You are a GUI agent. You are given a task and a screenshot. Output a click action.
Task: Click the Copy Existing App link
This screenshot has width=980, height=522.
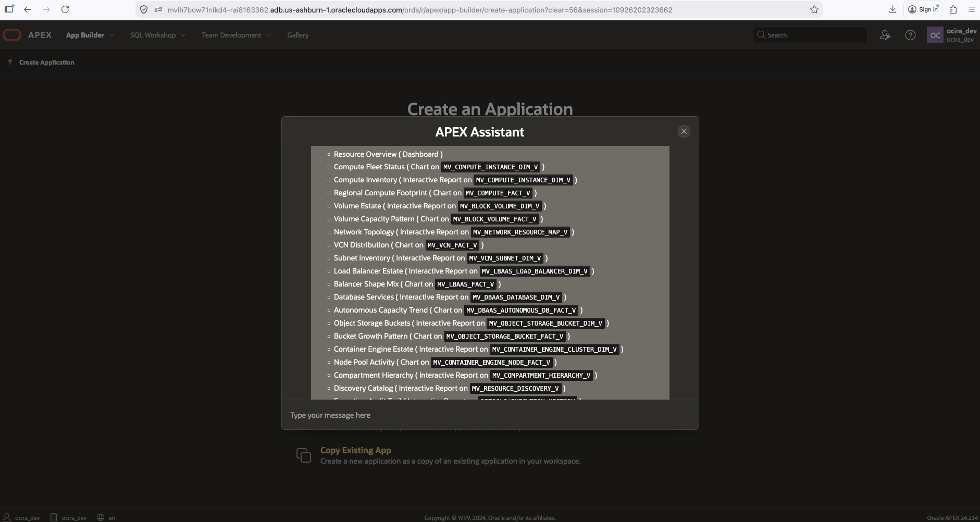(x=355, y=450)
